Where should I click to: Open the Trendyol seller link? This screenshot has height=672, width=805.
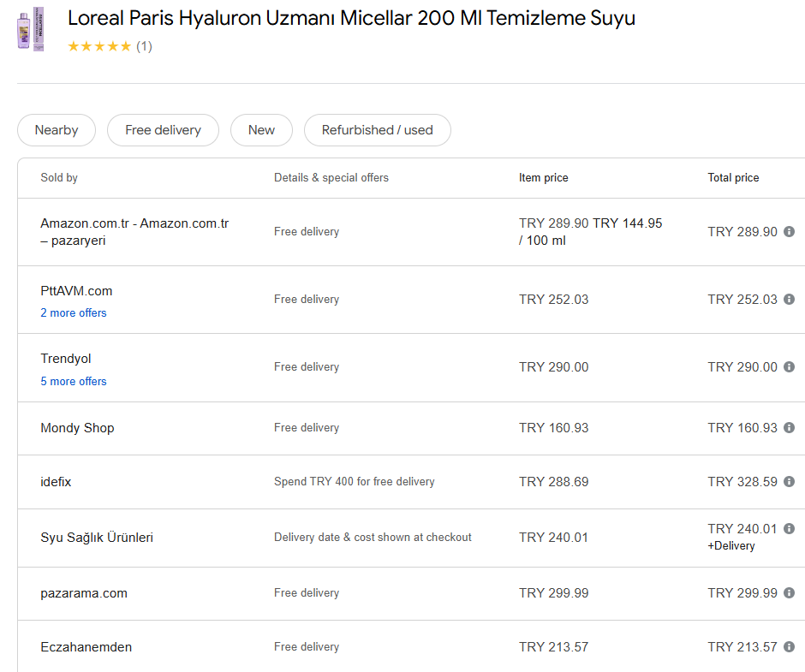[66, 359]
